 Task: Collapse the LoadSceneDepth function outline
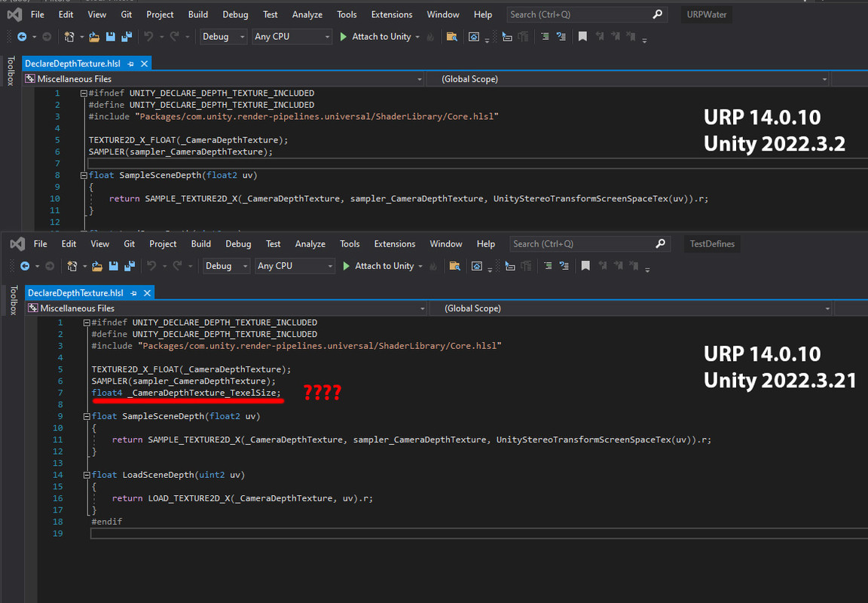click(x=86, y=474)
